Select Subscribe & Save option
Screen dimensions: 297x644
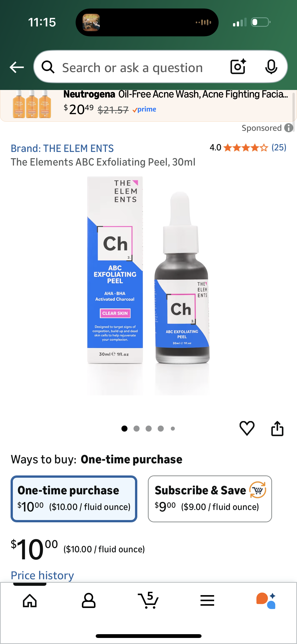(210, 499)
